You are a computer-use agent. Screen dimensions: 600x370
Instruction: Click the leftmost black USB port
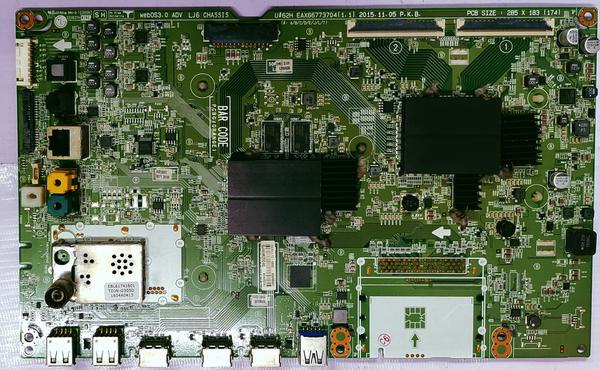click(61, 346)
